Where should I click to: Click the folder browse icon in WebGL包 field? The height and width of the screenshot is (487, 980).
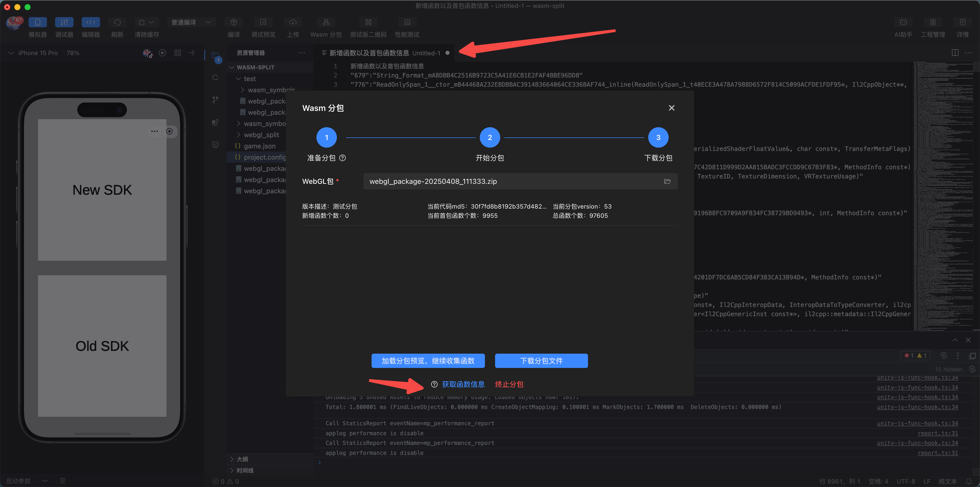(x=667, y=181)
